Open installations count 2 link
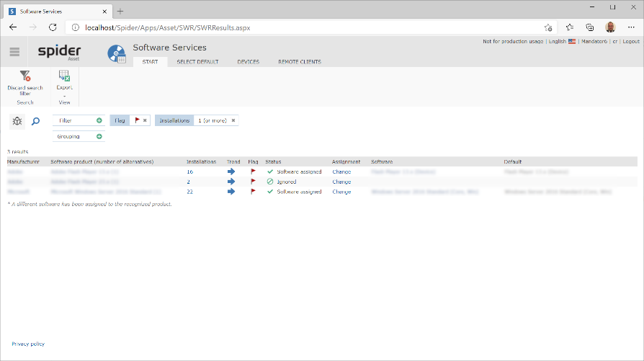644x361 pixels. tap(189, 182)
